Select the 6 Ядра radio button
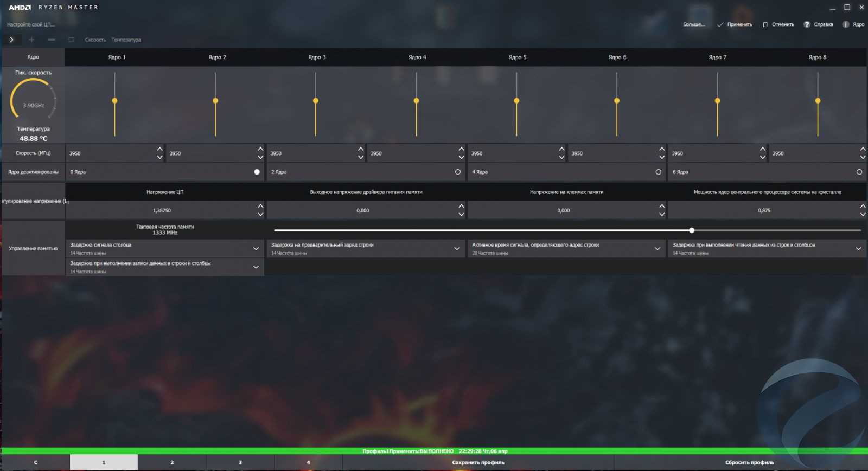Viewport: 868px width, 471px height. [859, 172]
